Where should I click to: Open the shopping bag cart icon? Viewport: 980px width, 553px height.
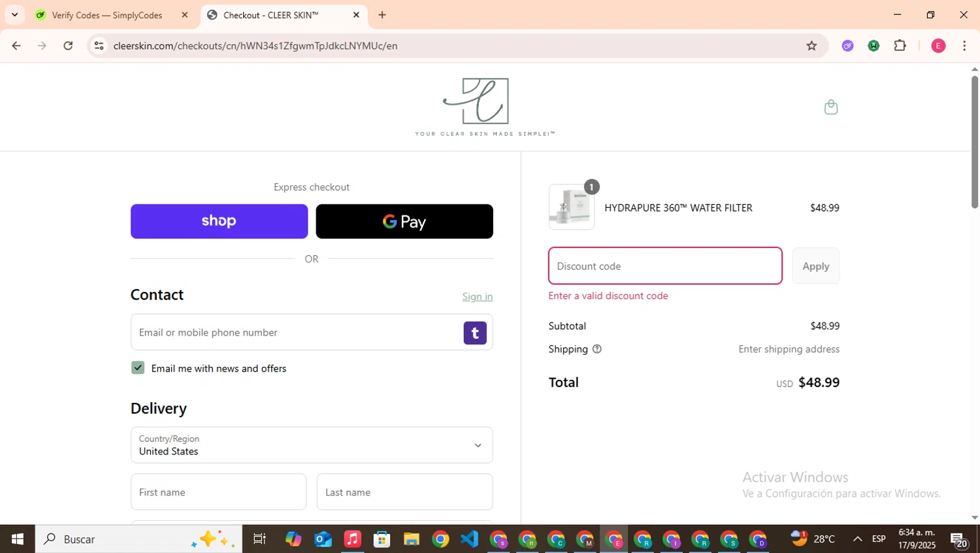830,107
